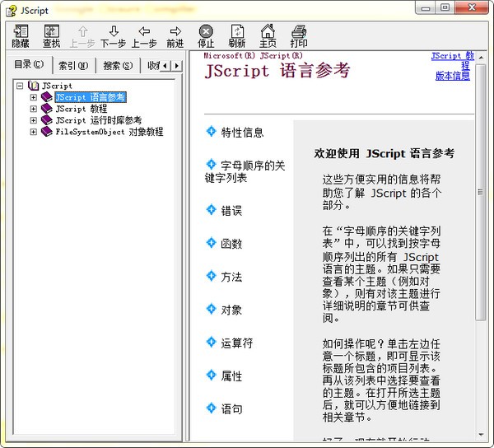The image size is (494, 448).
Task: Click the 上一步 left-arrow back icon
Action: coord(144,31)
